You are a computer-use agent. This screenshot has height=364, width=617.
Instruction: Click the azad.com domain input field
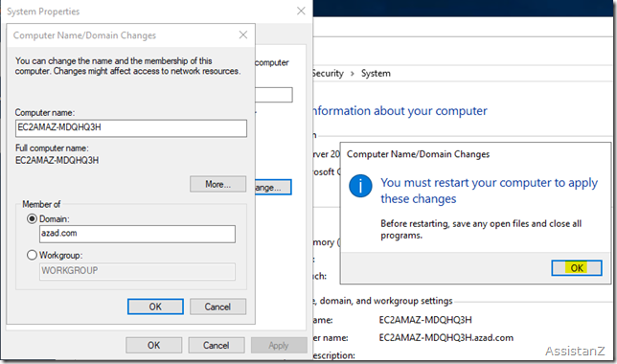point(137,234)
